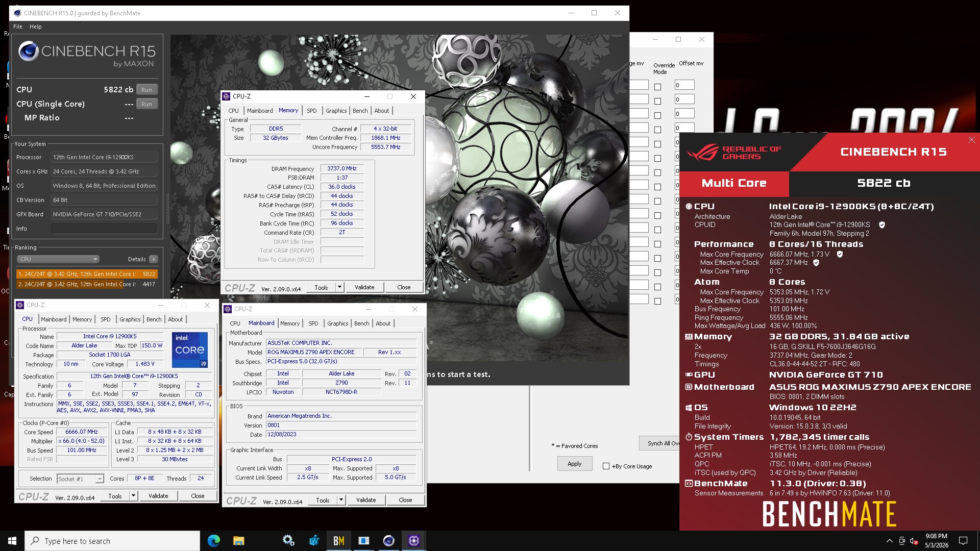Open Cinebench File menu
The image size is (980, 551).
(18, 27)
